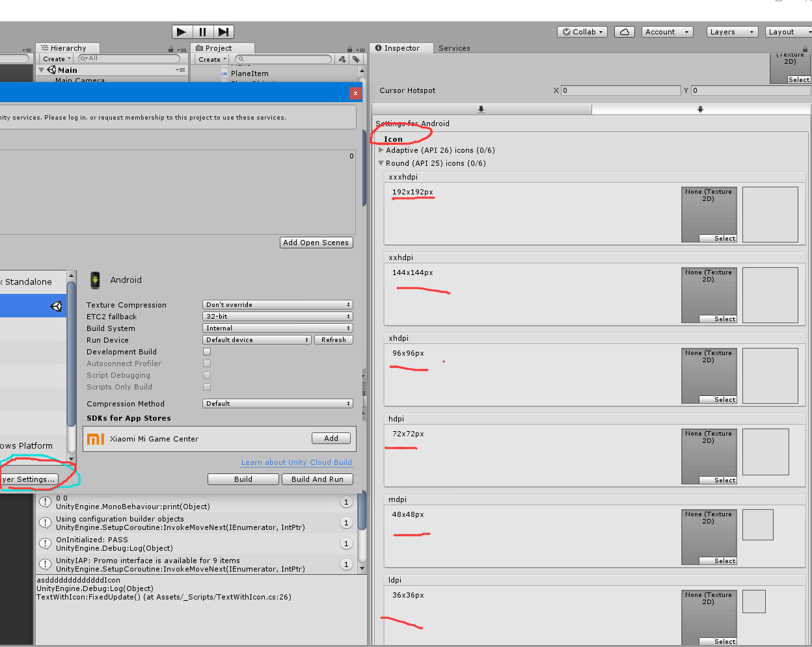Enable the Script Debugging checkbox
The width and height of the screenshot is (812, 647).
click(x=206, y=375)
